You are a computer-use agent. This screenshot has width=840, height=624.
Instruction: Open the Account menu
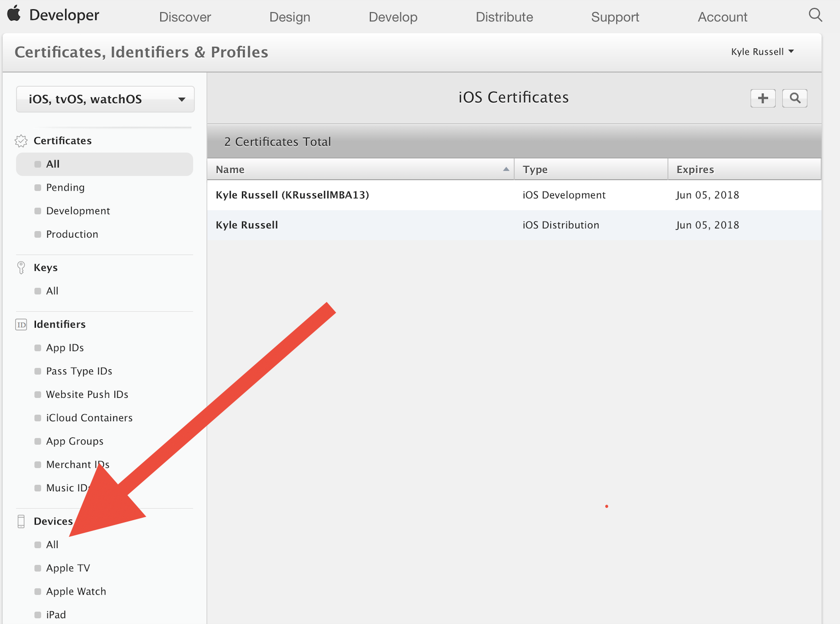[x=722, y=17]
